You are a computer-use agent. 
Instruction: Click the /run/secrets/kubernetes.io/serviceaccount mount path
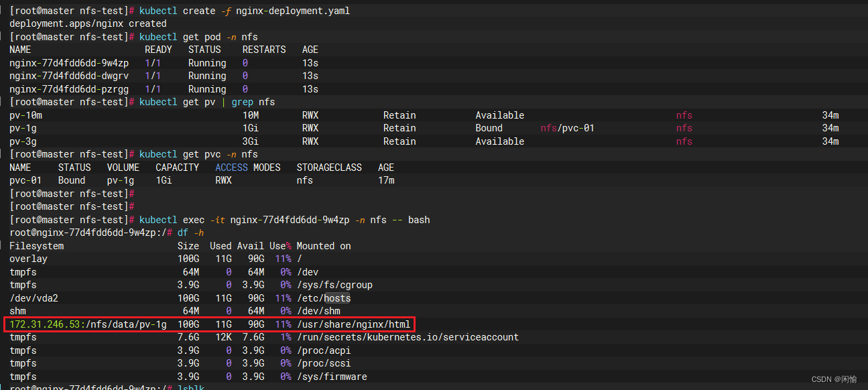pos(408,337)
